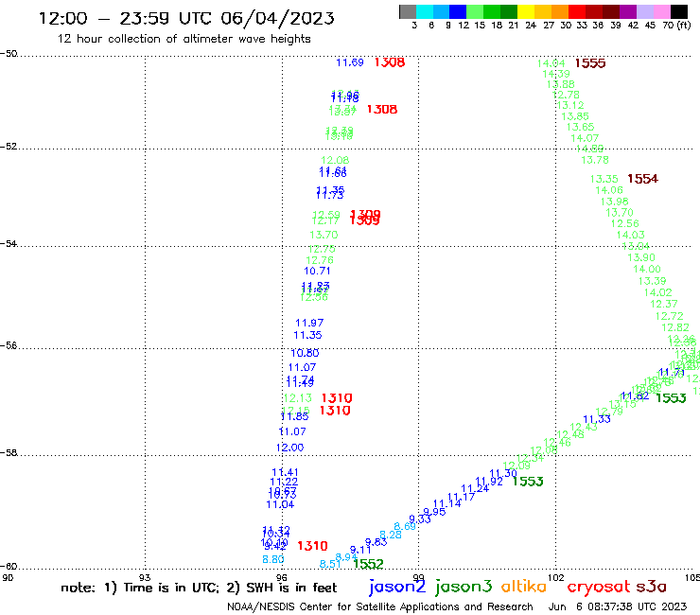Image resolution: width=700 pixels, height=615 pixels.
Task: Click the wave height value '12.13'
Action: point(298,398)
